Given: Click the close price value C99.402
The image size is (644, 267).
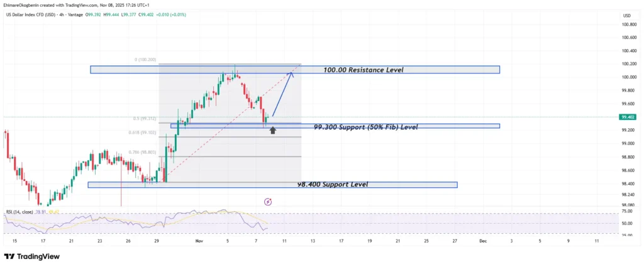Looking at the screenshot, I should pos(145,15).
